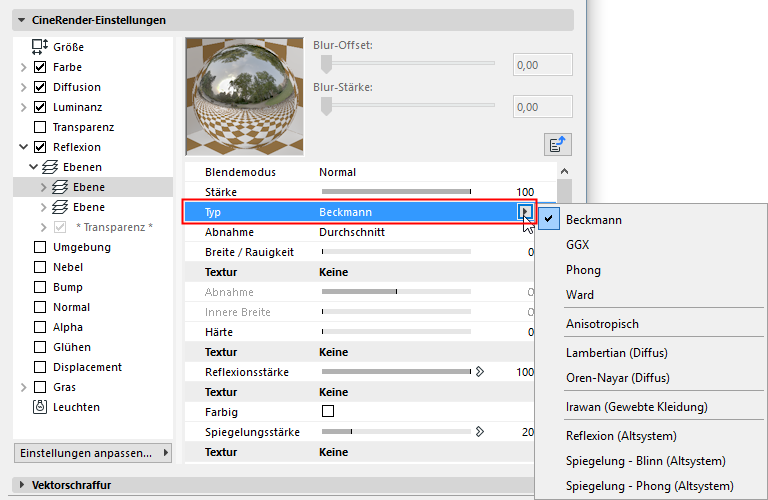Enable the Displacement checkbox
The width and height of the screenshot is (768, 500).
pyautogui.click(x=40, y=367)
